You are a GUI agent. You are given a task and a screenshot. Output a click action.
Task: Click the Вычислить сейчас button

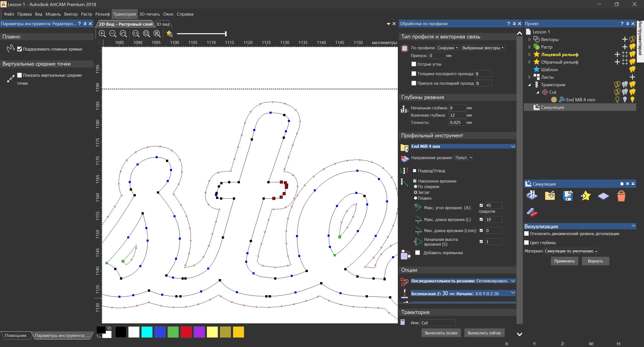[x=484, y=333]
